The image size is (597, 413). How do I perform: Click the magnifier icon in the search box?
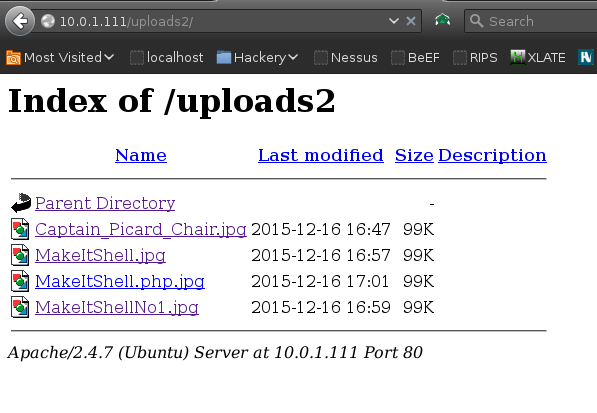476,21
